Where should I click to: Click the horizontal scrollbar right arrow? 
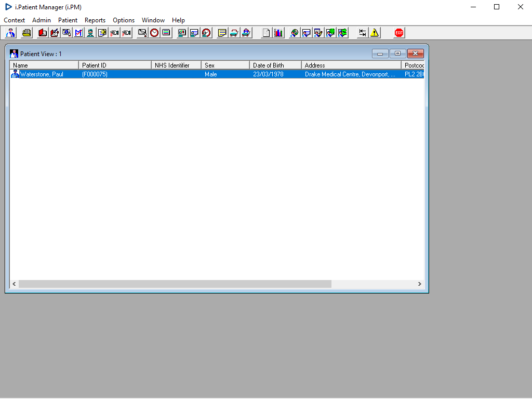420,284
